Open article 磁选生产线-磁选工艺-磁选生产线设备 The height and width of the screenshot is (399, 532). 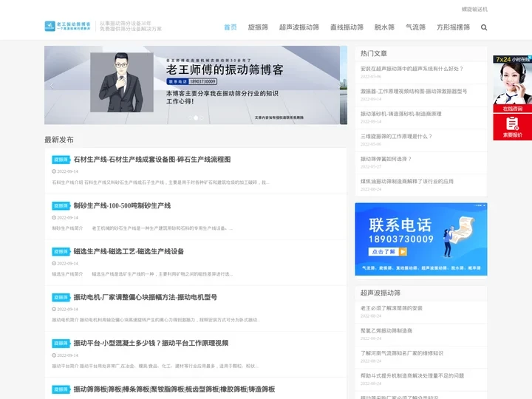point(129,251)
